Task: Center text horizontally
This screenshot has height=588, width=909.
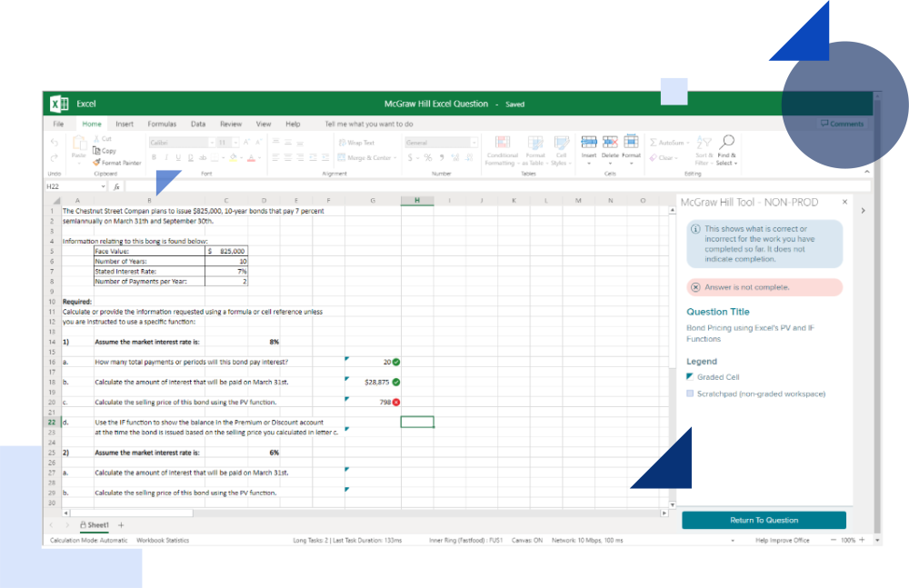Action: [x=288, y=158]
